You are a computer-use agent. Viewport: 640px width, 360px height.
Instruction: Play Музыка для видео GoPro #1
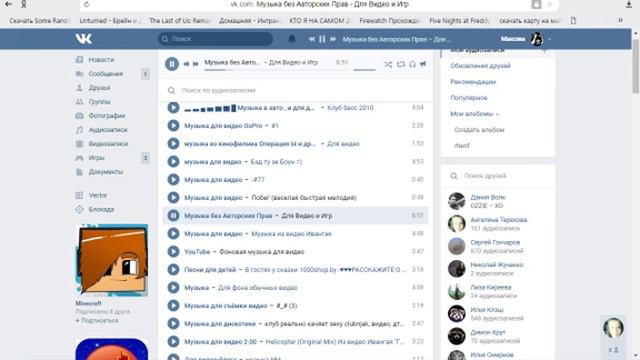point(173,126)
